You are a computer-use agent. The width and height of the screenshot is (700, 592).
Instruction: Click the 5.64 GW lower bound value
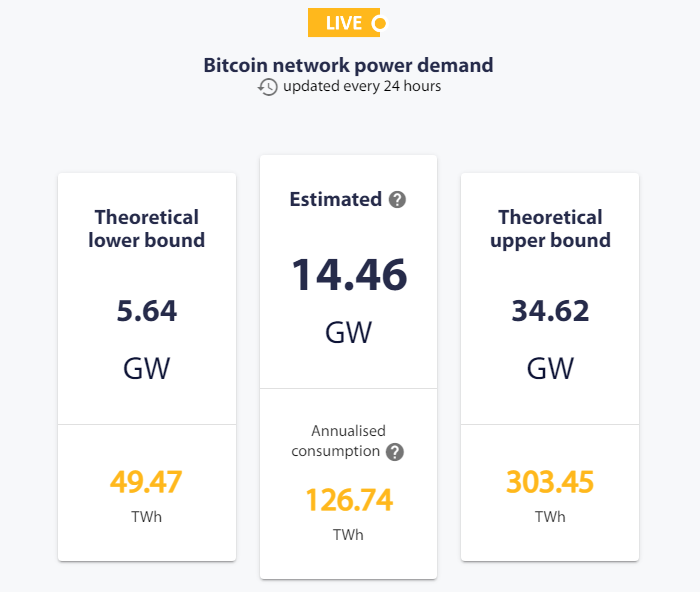click(147, 311)
